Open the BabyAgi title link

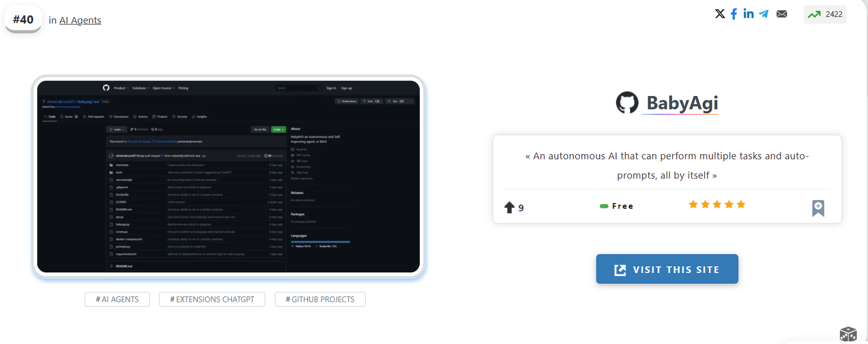(x=682, y=103)
